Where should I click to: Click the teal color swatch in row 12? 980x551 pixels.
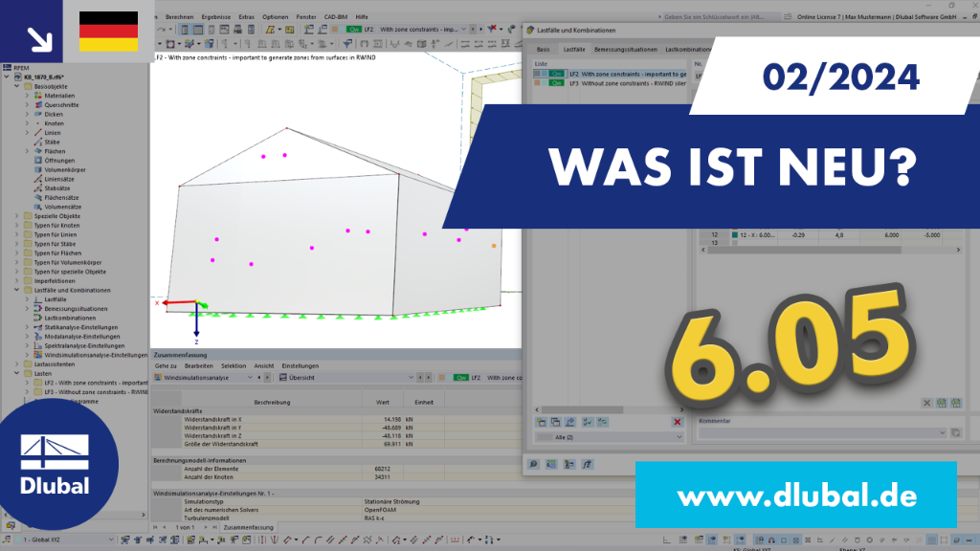click(735, 235)
